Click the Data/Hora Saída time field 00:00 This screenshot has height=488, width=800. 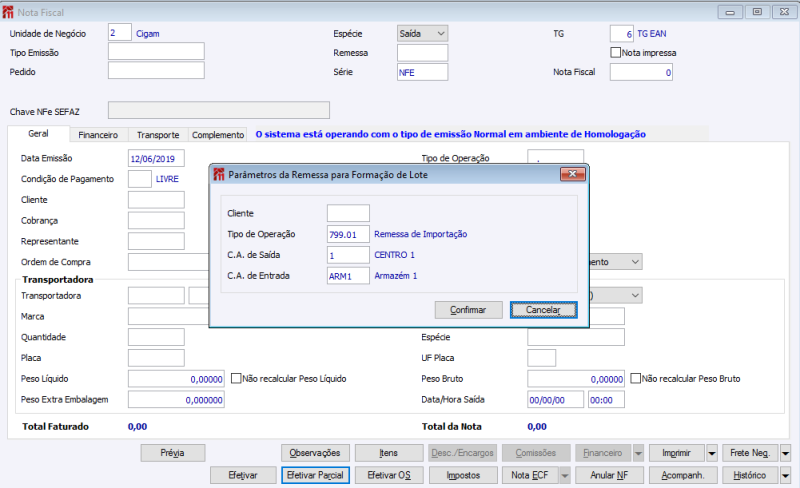pyautogui.click(x=606, y=400)
